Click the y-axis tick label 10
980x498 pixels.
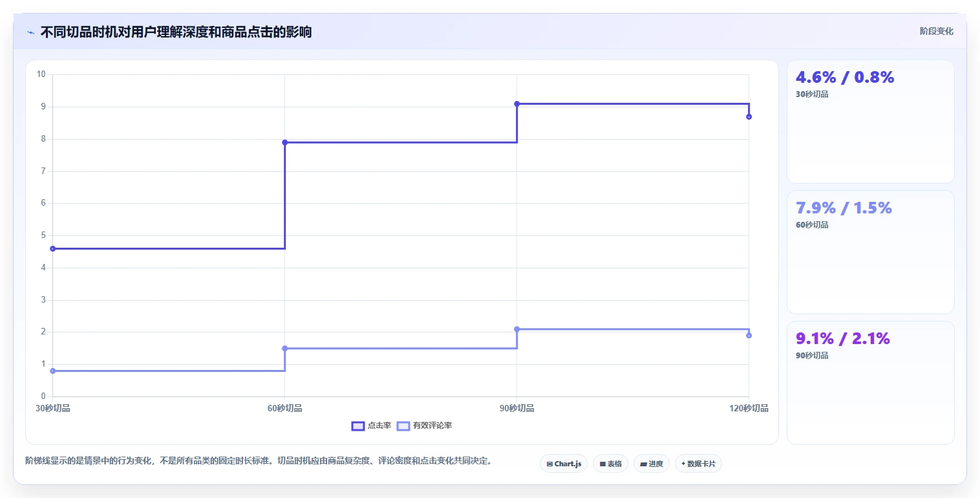pos(41,74)
